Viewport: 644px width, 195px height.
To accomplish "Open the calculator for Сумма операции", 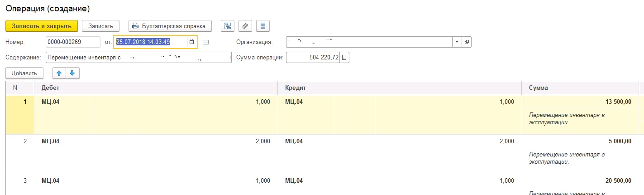I will pos(344,58).
